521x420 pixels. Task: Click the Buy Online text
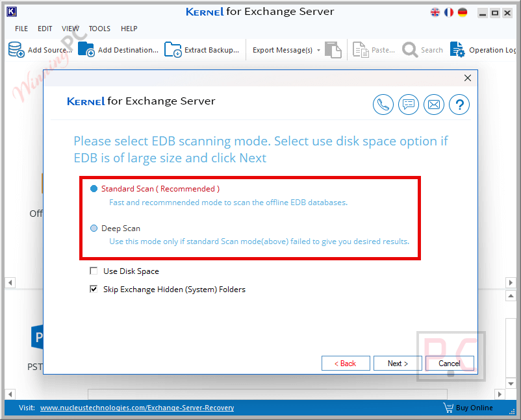[x=474, y=408]
